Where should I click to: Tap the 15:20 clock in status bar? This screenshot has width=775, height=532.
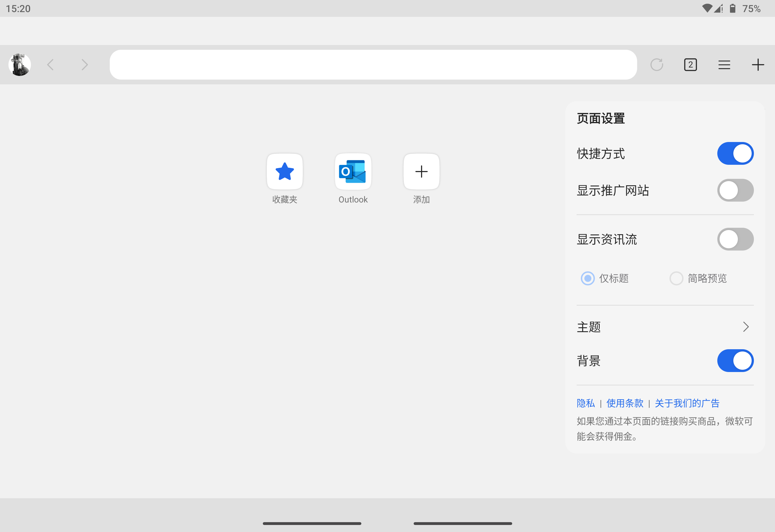tap(18, 8)
